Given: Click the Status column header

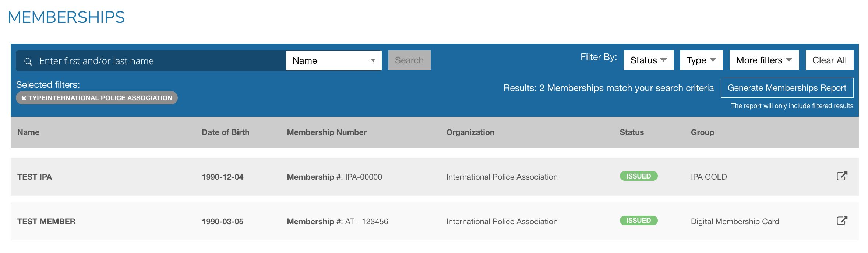Looking at the screenshot, I should pos(631,132).
